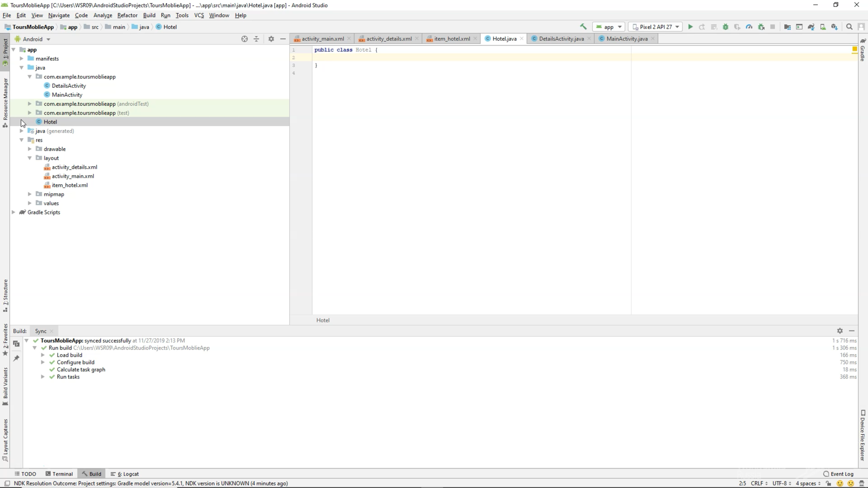Open the Refactor menu
This screenshot has width=868, height=488.
click(x=127, y=15)
